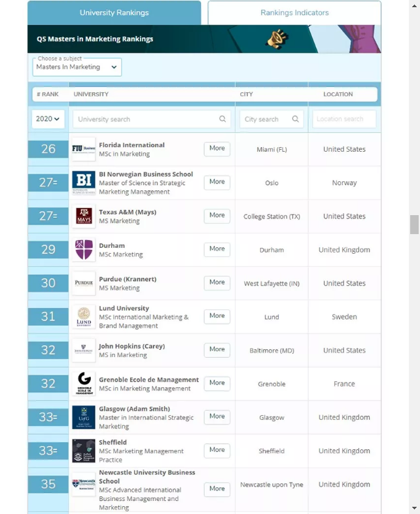420x514 pixels.
Task: Click the rank 26 badge
Action: pos(48,149)
